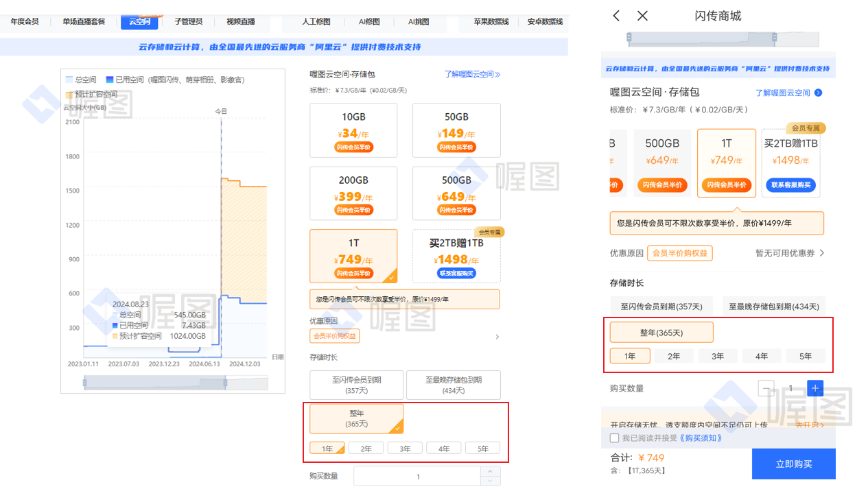Tap 3年 in mobile duration row
Viewport: 868px width, 491px height.
(718, 356)
